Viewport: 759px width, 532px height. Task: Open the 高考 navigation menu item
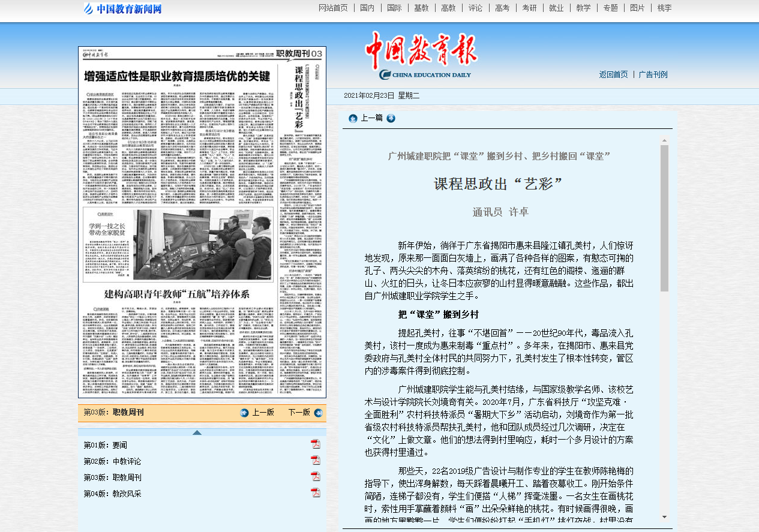click(502, 8)
